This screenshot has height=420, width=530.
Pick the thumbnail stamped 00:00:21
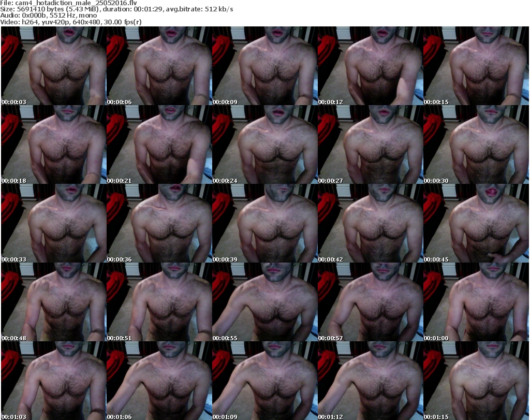pos(159,144)
